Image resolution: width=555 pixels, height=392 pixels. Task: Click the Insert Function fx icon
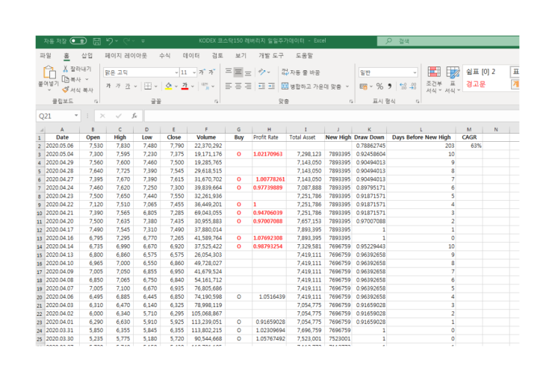pyautogui.click(x=134, y=116)
